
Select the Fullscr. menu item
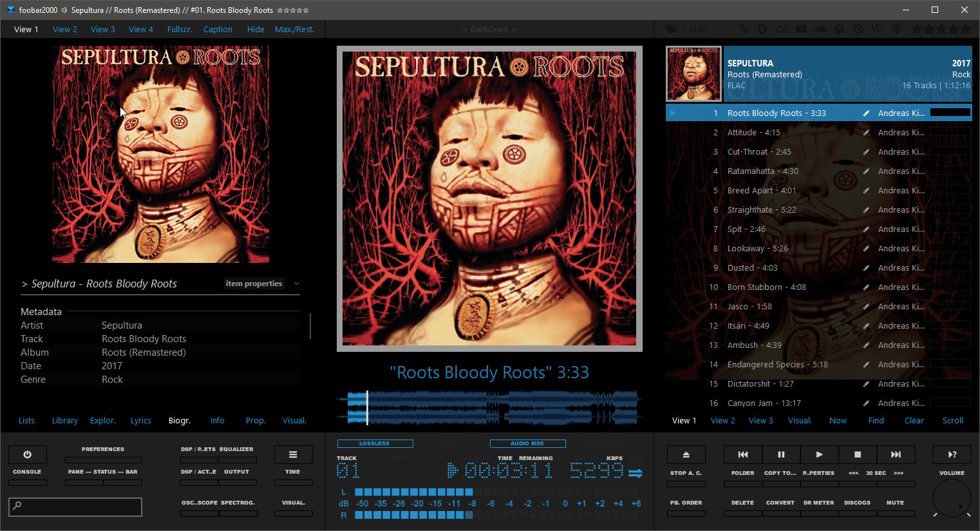tap(180, 29)
